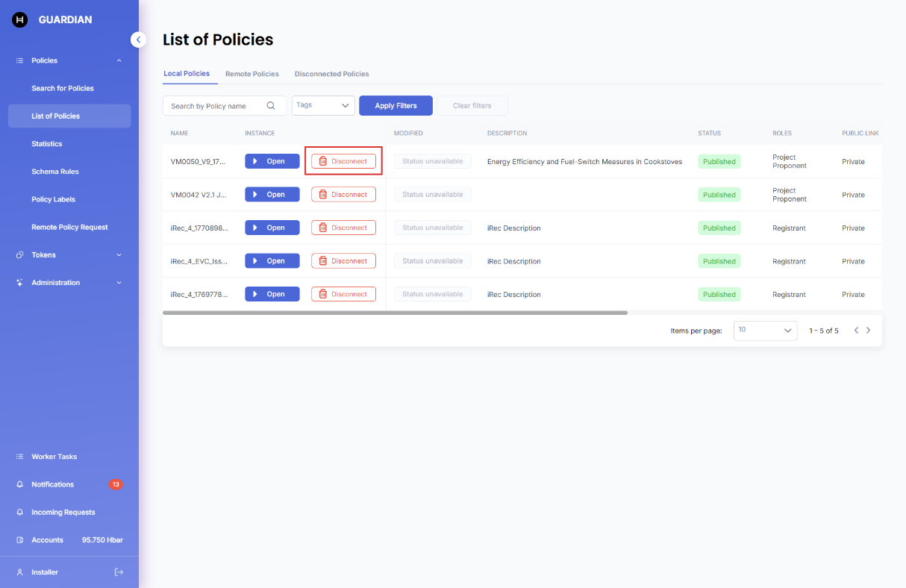906x588 pixels.
Task: Click the Apply Filters button
Action: pos(396,106)
